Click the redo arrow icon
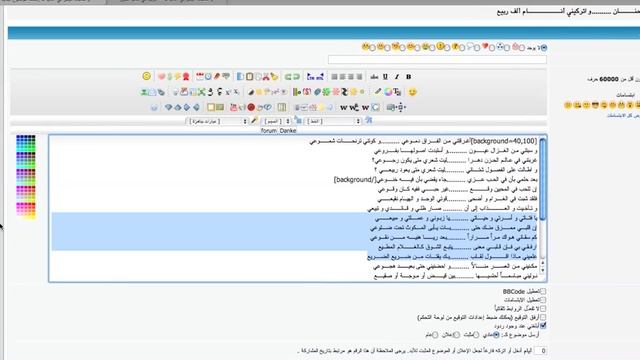640x360 pixels. click(288, 76)
